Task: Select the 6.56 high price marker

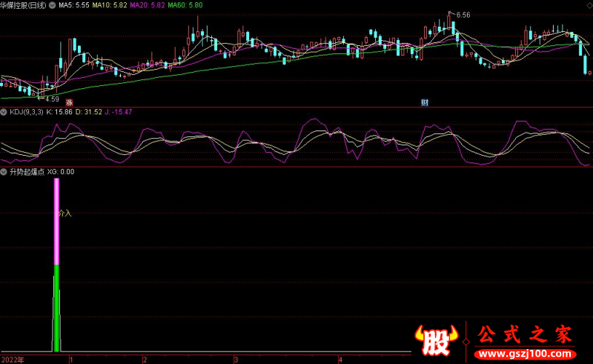Action: click(463, 15)
